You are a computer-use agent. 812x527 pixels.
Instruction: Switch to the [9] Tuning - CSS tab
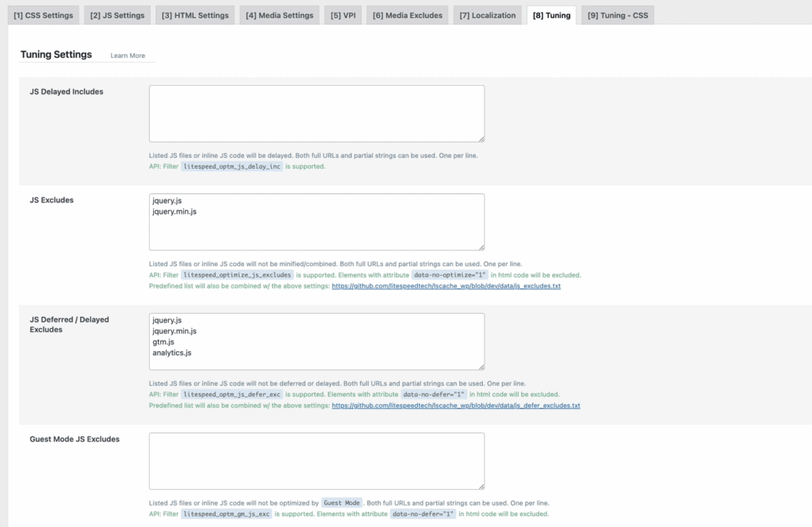[x=617, y=15]
